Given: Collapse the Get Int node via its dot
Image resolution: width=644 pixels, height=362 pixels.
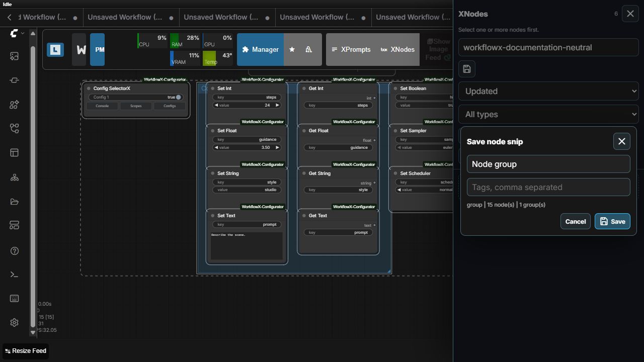Looking at the screenshot, I should [304, 88].
